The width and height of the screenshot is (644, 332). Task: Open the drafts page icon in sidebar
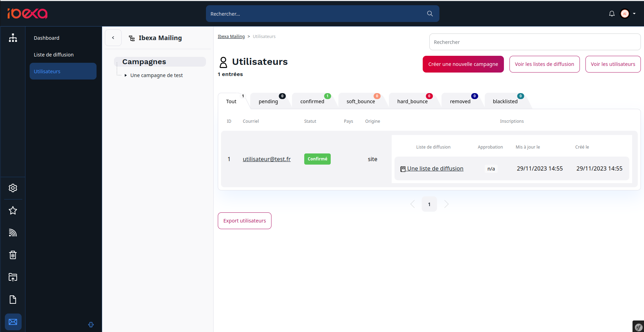tap(13, 300)
